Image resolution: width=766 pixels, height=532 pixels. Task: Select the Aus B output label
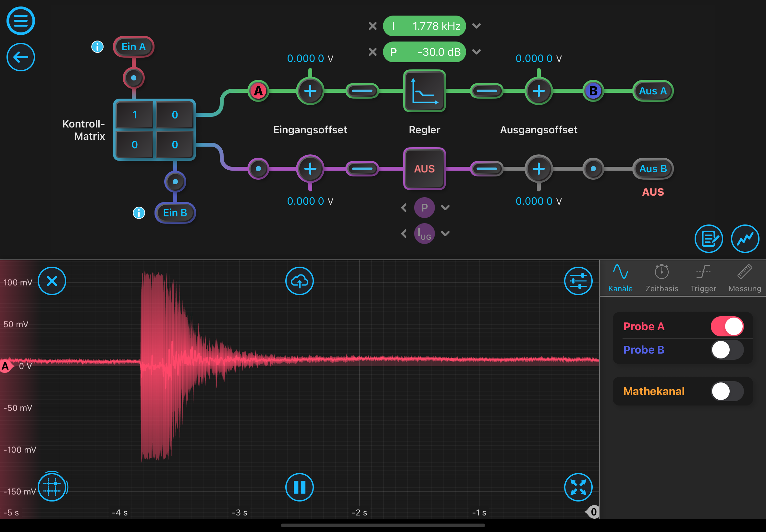tap(653, 169)
